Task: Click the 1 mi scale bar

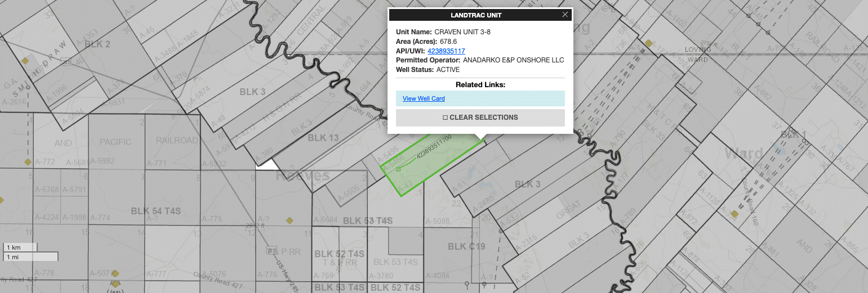Action: pos(30,257)
